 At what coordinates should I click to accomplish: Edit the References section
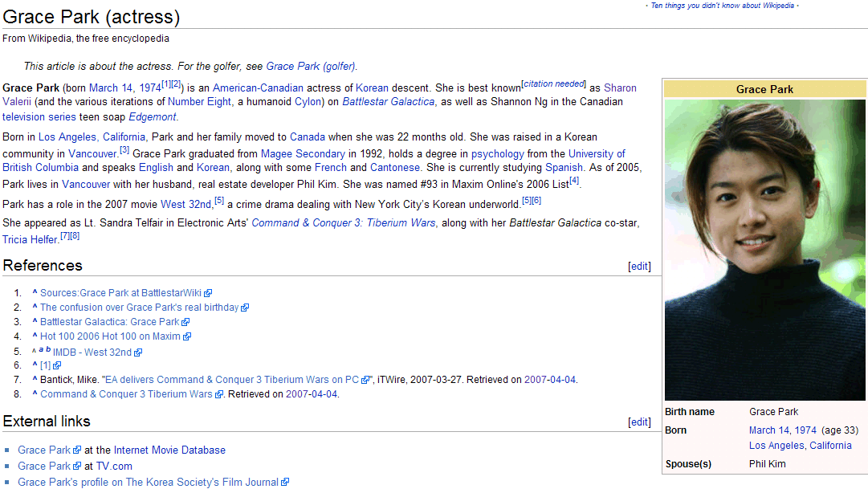click(x=639, y=267)
